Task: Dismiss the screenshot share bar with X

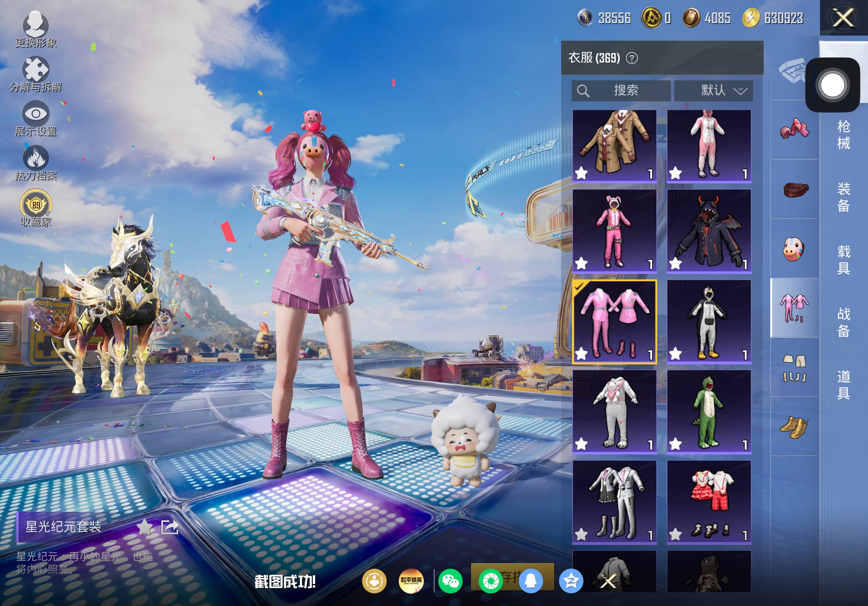Action: pyautogui.click(x=608, y=581)
